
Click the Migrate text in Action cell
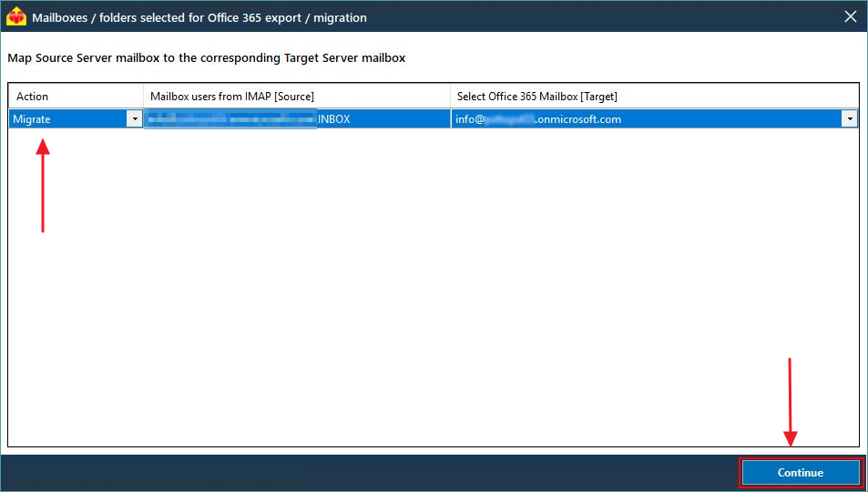[x=32, y=119]
